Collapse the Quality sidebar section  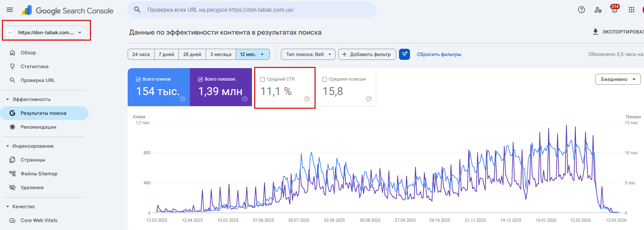pyautogui.click(x=8, y=206)
